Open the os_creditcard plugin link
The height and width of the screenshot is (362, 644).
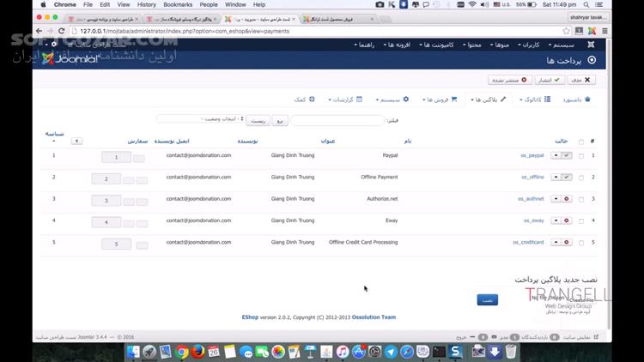coord(528,242)
